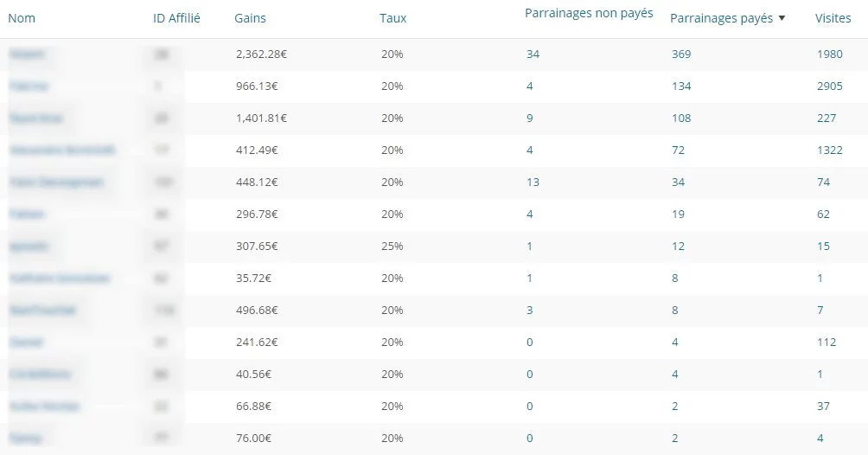The image size is (868, 455).
Task: Toggle sort arrow beside Parrainages payés
Action: click(x=782, y=18)
